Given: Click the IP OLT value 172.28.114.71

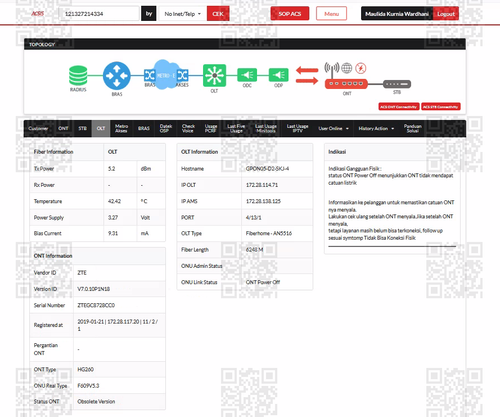Looking at the screenshot, I should coord(262,185).
